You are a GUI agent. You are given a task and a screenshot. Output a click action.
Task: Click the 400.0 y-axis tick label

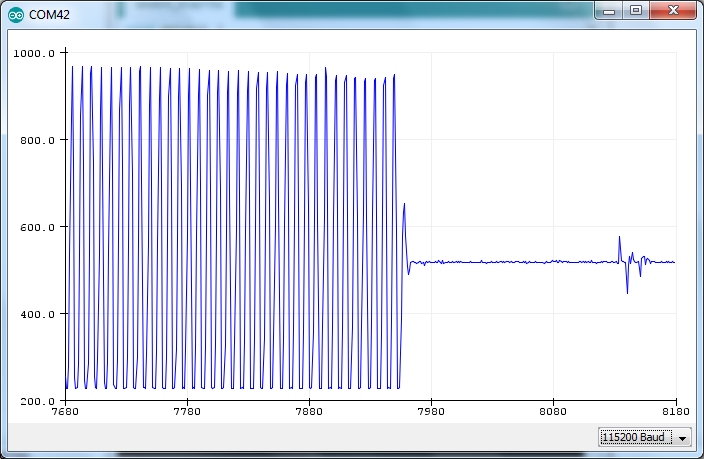click(x=41, y=314)
